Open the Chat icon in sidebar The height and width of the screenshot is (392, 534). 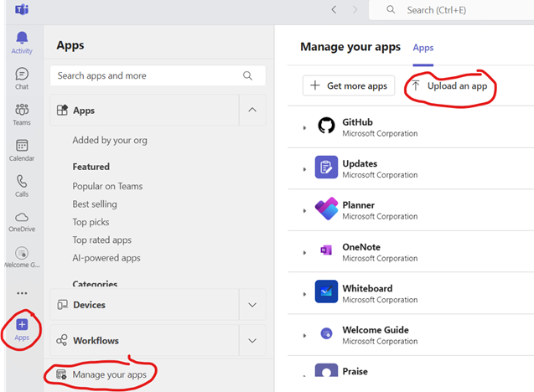pyautogui.click(x=22, y=78)
